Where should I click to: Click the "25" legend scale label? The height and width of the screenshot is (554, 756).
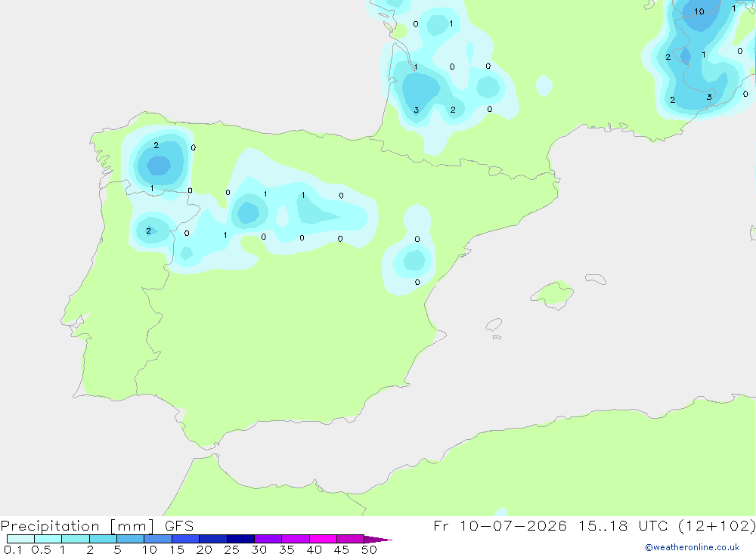point(231,549)
